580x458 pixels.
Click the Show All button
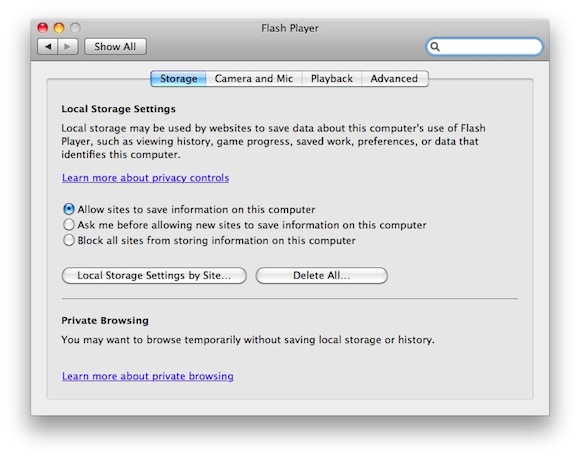(x=115, y=47)
